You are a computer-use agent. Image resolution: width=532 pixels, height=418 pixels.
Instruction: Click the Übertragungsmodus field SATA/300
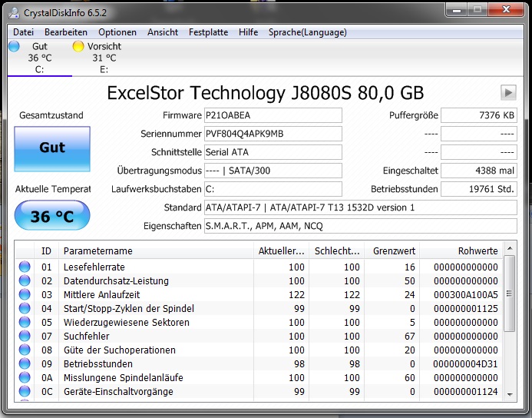pyautogui.click(x=273, y=171)
